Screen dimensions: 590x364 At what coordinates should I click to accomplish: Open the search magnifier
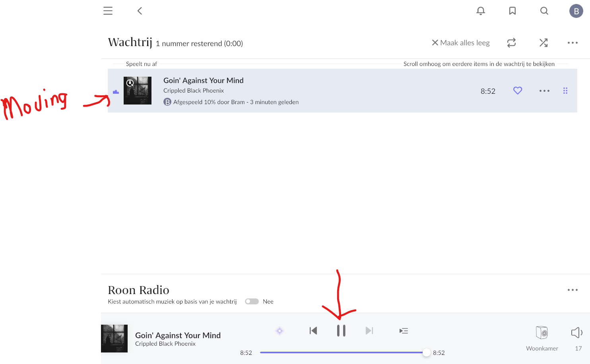tap(544, 11)
